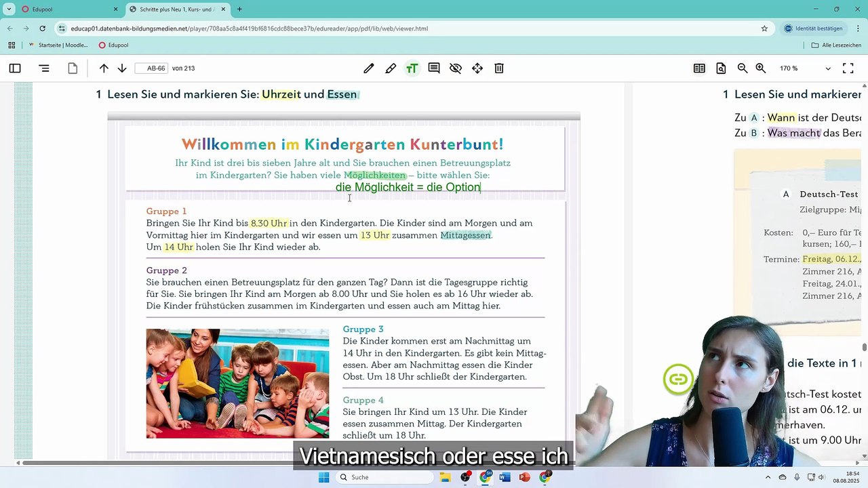
Task: Switch to two-page book view
Action: tap(699, 68)
